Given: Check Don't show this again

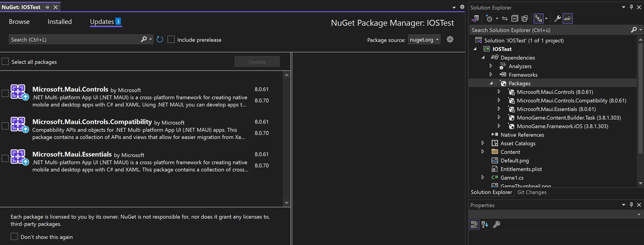Looking at the screenshot, I should pos(14,236).
